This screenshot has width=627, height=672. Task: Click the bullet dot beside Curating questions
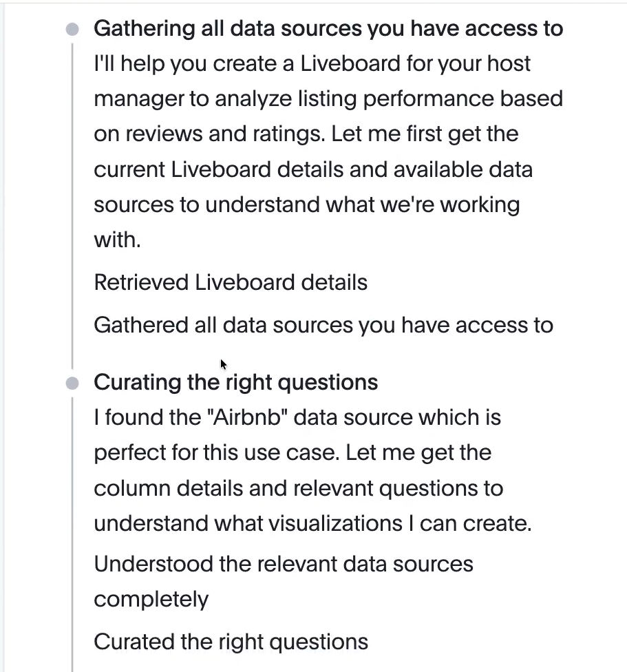(72, 383)
